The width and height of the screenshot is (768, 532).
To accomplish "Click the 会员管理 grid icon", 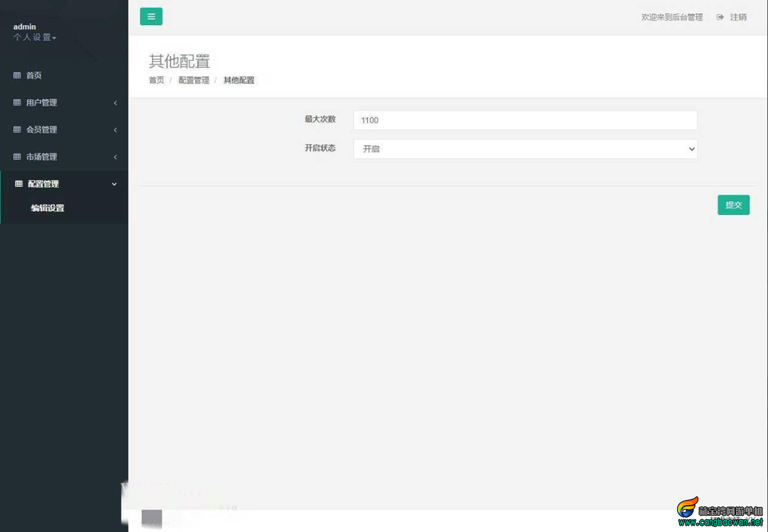I will (x=17, y=130).
